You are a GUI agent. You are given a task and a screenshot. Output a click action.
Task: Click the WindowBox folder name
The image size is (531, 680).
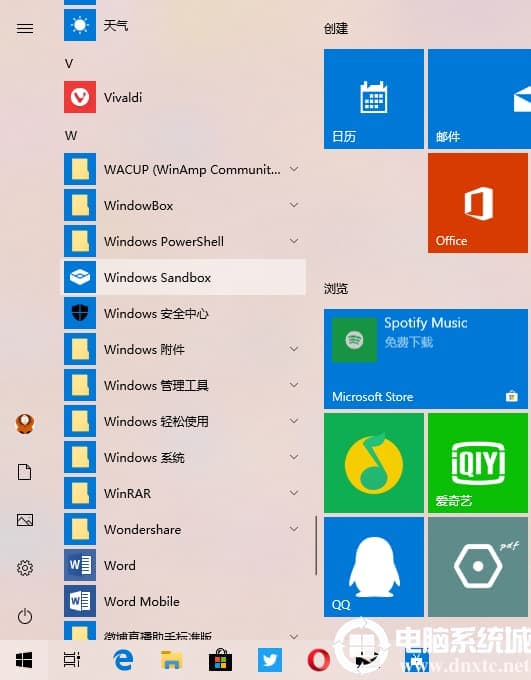139,206
